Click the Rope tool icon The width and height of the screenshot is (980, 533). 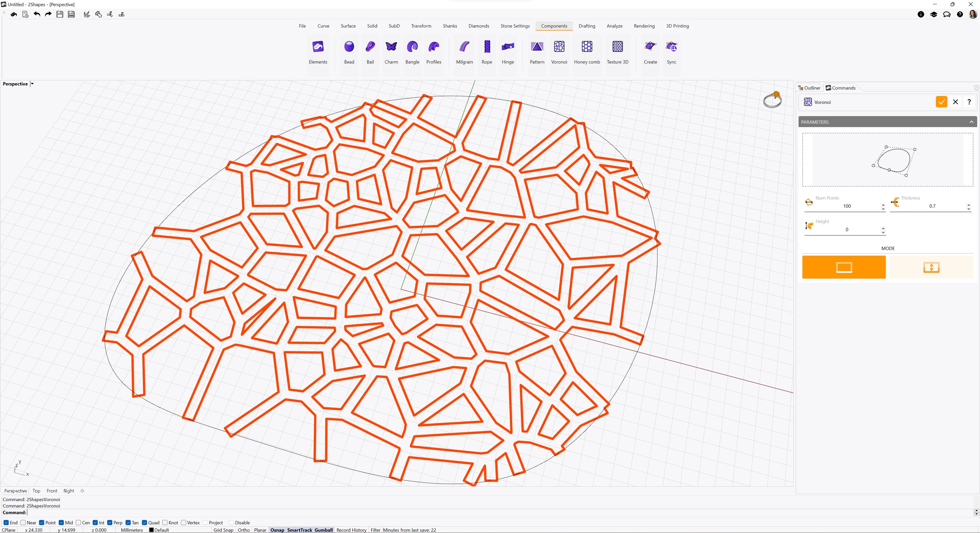[487, 47]
